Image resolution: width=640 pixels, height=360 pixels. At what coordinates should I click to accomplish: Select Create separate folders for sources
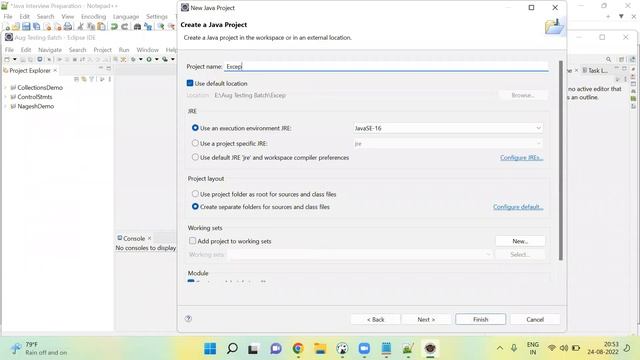click(195, 207)
